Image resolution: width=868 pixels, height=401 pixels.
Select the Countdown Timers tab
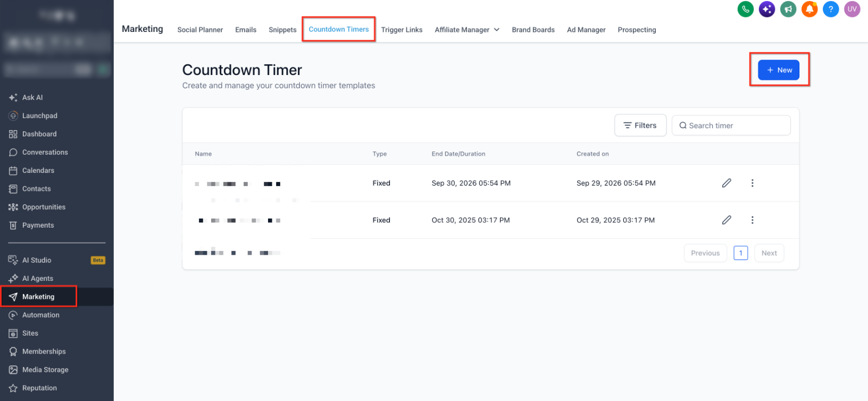coord(339,29)
